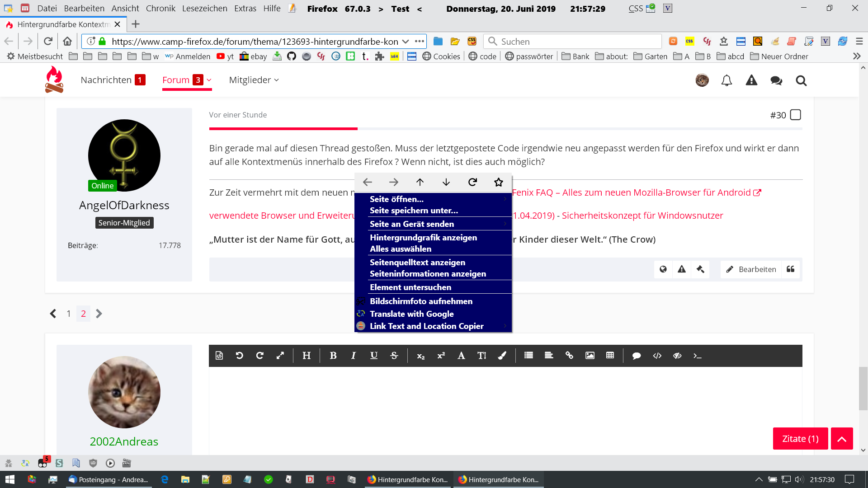Select 'Element untersuchen' in context menu
868x488 pixels.
click(x=410, y=287)
